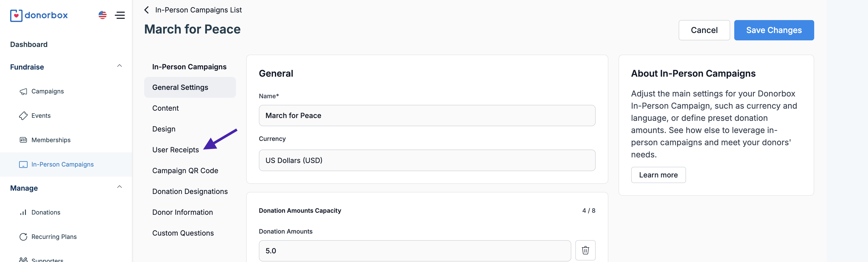Switch to Campaign QR Code settings
Screen dimensions: 868x262
click(185, 171)
